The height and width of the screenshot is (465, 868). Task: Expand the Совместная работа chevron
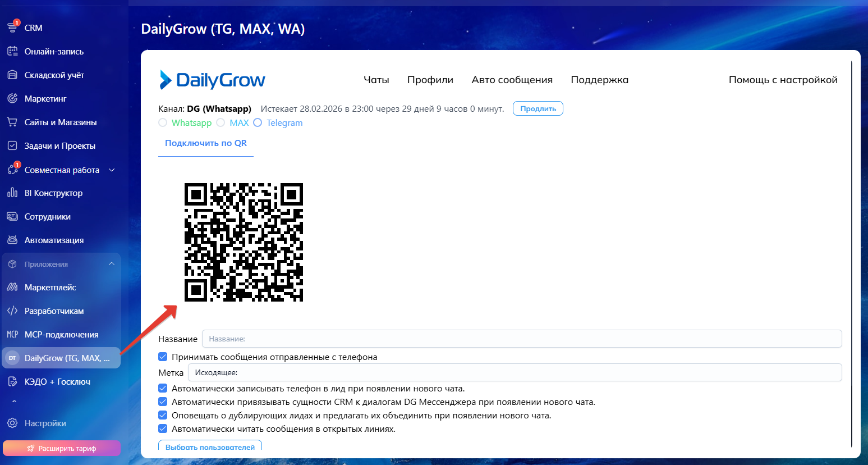(x=112, y=170)
